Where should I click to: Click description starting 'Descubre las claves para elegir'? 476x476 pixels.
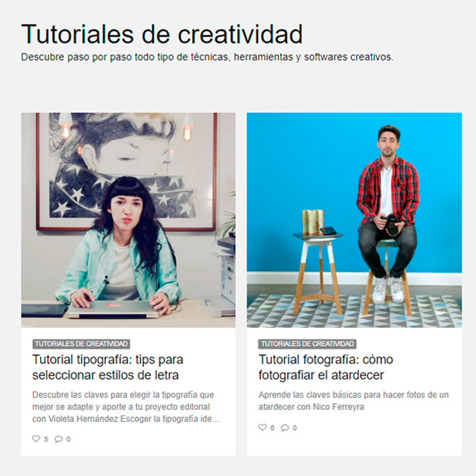126,407
